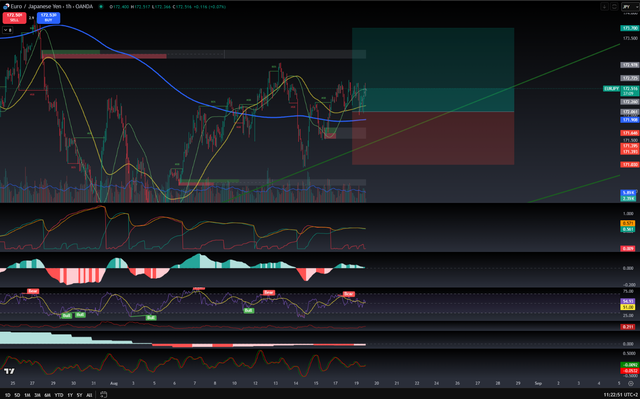
Task: Open time axis settings gear icon
Action: (631, 383)
